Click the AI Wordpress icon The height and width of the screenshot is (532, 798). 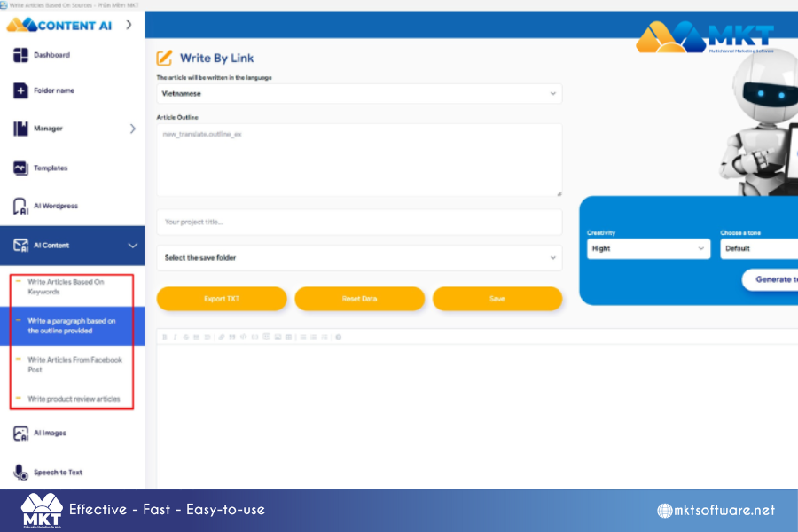(x=20, y=207)
